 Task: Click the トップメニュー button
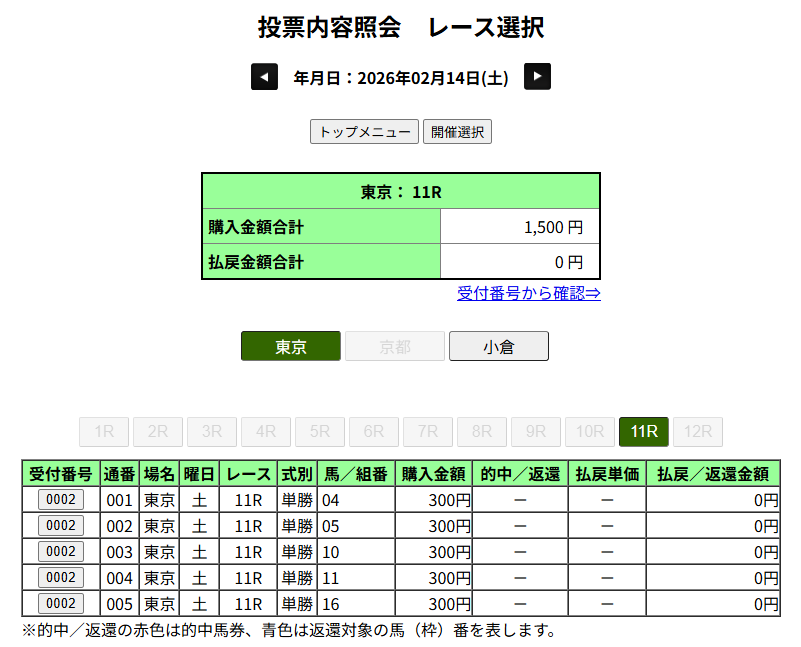coord(364,132)
